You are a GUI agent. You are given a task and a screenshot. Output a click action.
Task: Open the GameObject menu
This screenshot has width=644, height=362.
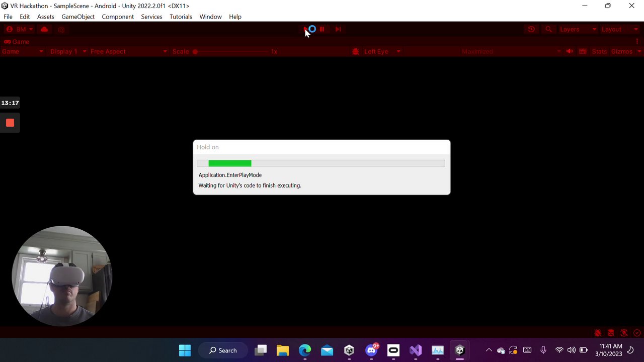coord(78,17)
